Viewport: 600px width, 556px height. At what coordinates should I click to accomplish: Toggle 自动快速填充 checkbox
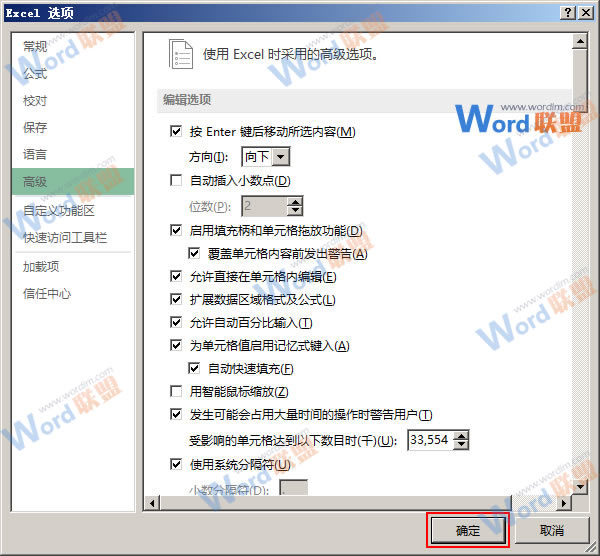[194, 368]
